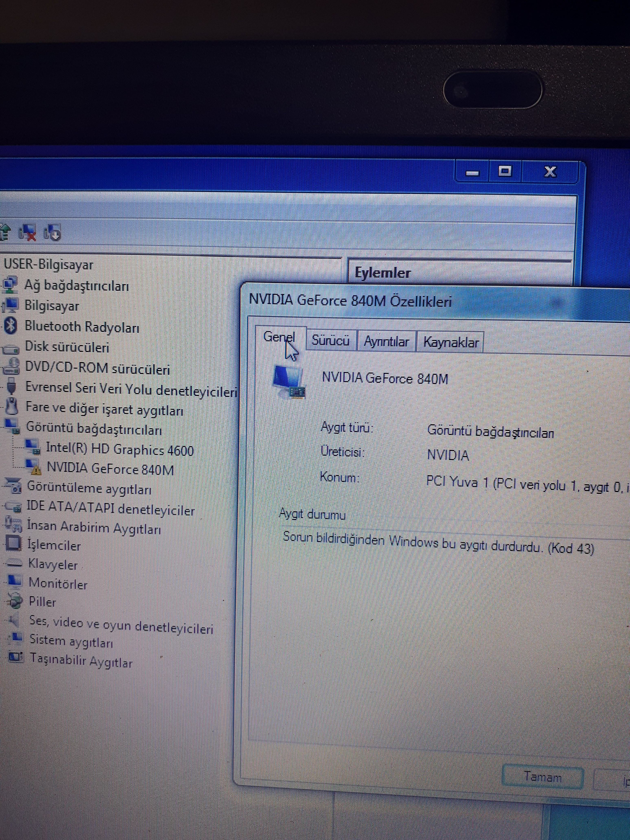This screenshot has width=630, height=840.
Task: Switch to the Ayrıntılar tab
Action: click(x=386, y=341)
